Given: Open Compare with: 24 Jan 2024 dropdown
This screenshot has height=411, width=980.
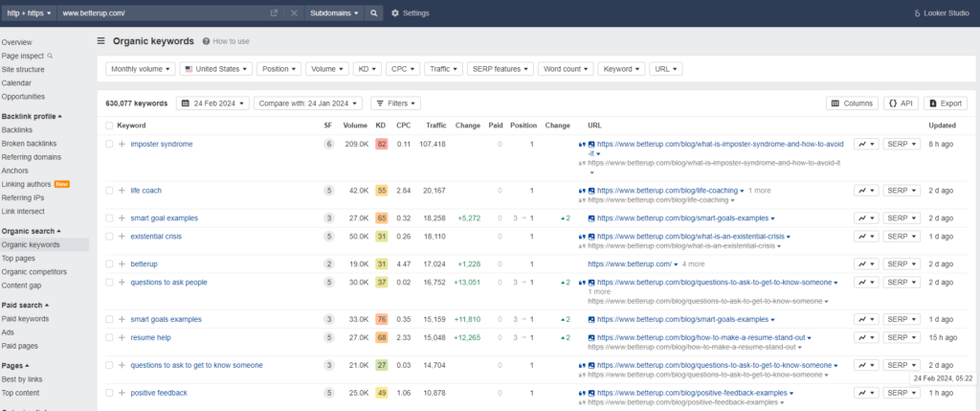Looking at the screenshot, I should coord(308,103).
